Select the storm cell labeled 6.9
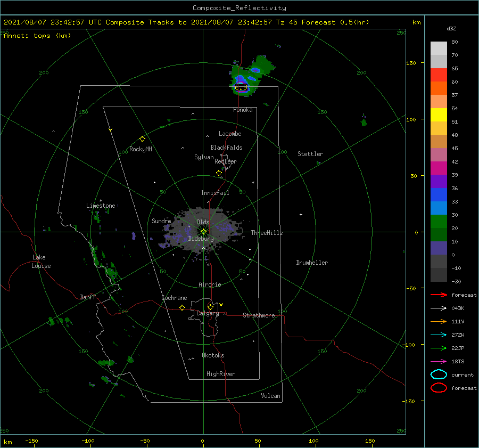 [x=241, y=87]
